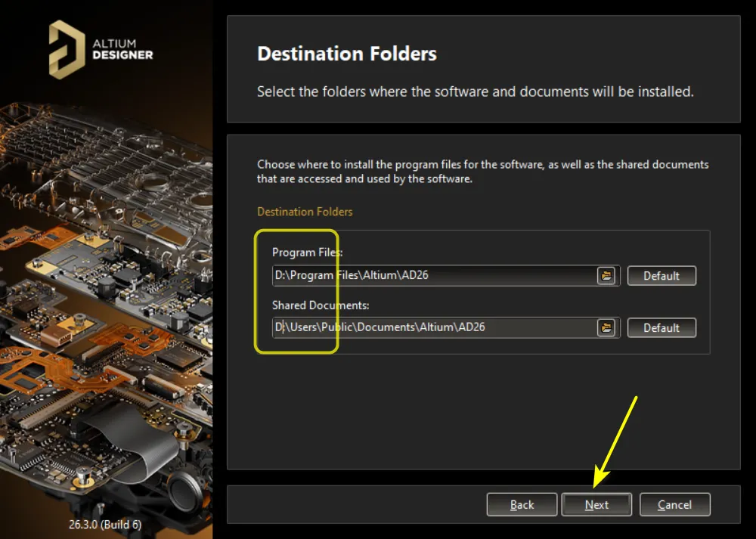
Task: Click the version text 26.3.0 (Build 6)
Action: pos(105,525)
